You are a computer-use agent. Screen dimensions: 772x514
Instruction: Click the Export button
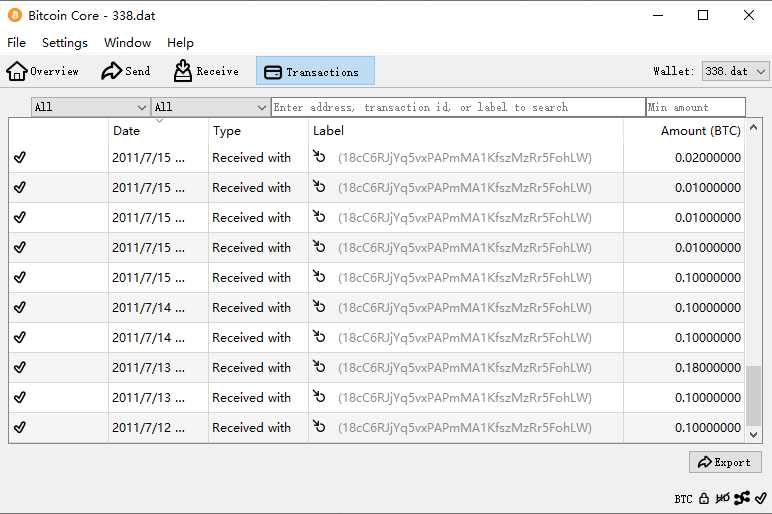(725, 462)
